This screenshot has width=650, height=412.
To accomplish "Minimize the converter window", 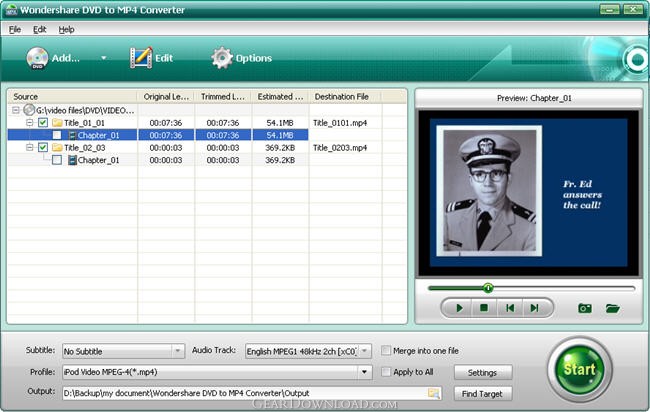I will [x=610, y=10].
